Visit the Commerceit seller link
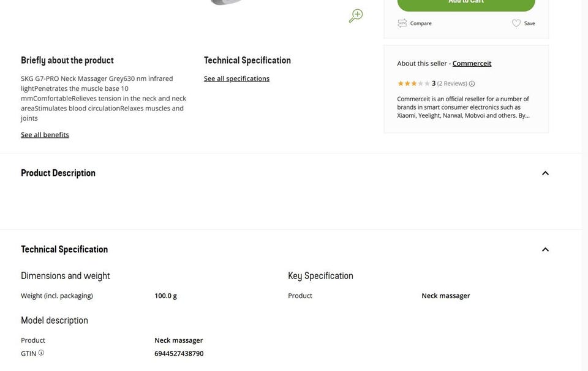Viewport: 588px width, 371px height. pyautogui.click(x=472, y=63)
